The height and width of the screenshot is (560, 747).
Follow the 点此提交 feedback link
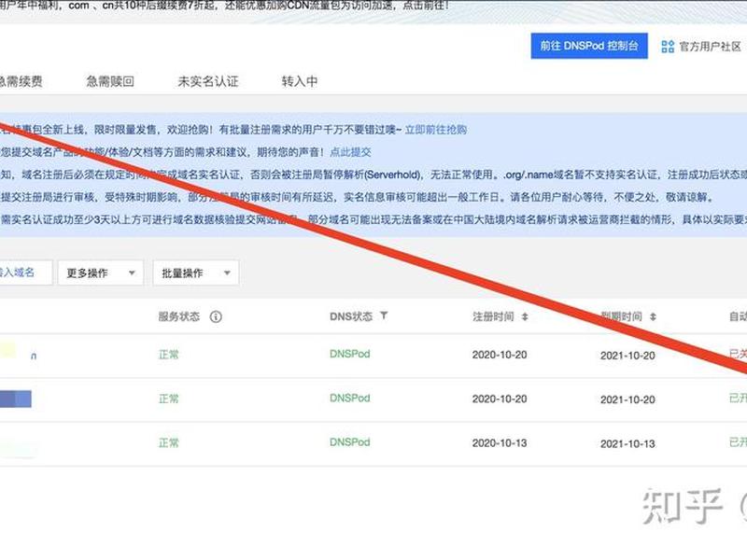coord(350,152)
